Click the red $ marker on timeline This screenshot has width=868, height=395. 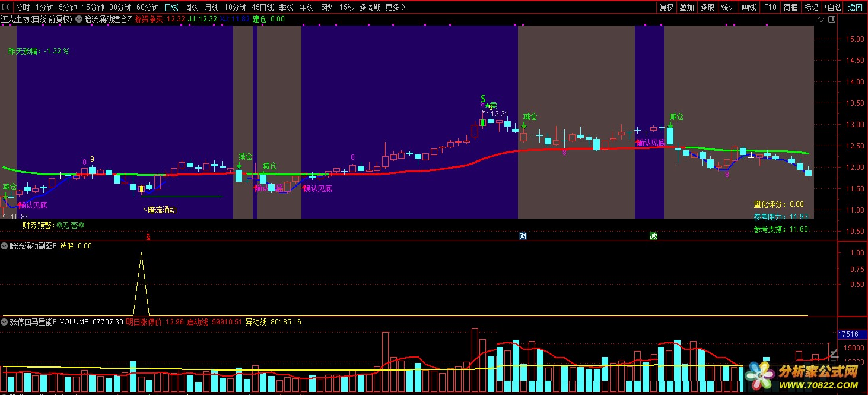[148, 236]
